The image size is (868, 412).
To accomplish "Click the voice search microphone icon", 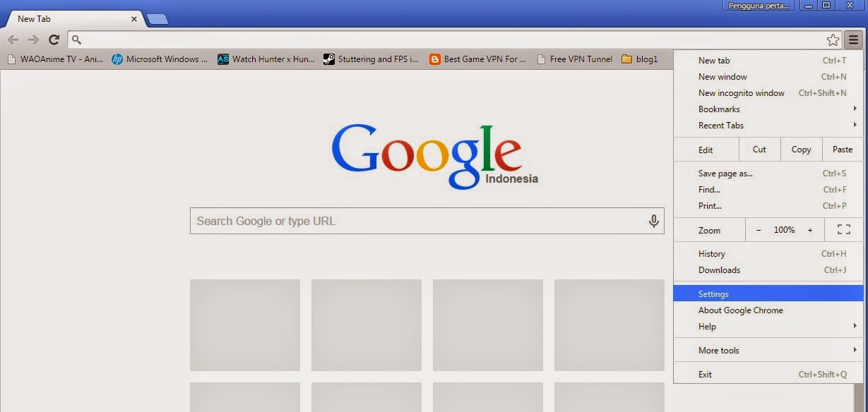I will click(x=654, y=221).
